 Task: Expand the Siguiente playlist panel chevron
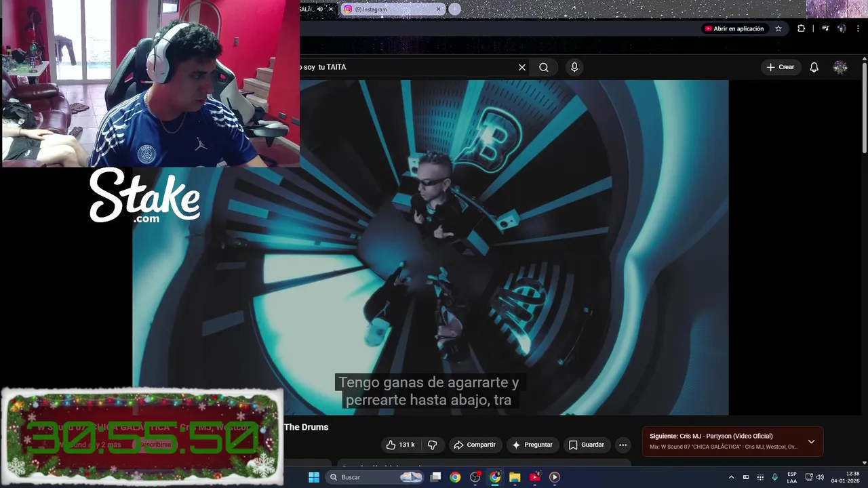coord(811,441)
